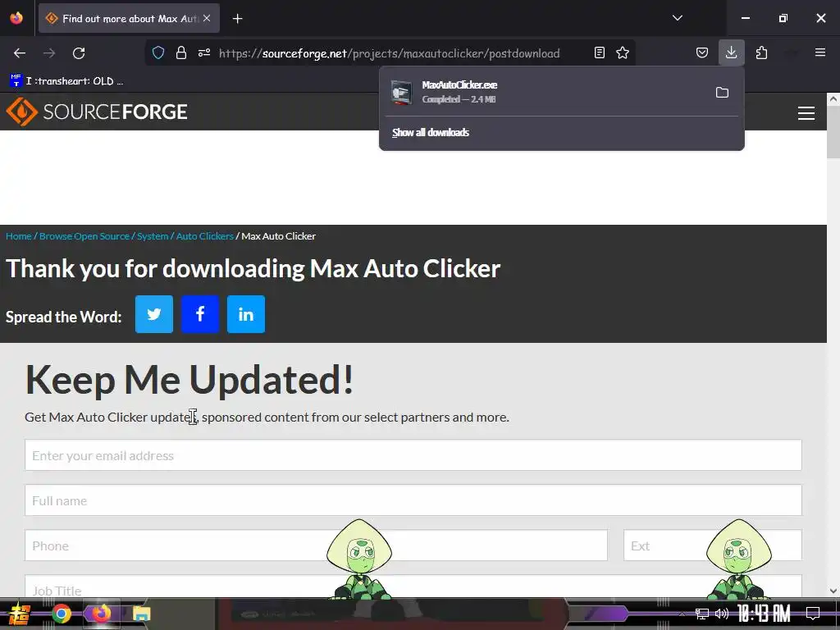Click the Keep Me Updated! heading
This screenshot has height=630, width=840.
189,379
